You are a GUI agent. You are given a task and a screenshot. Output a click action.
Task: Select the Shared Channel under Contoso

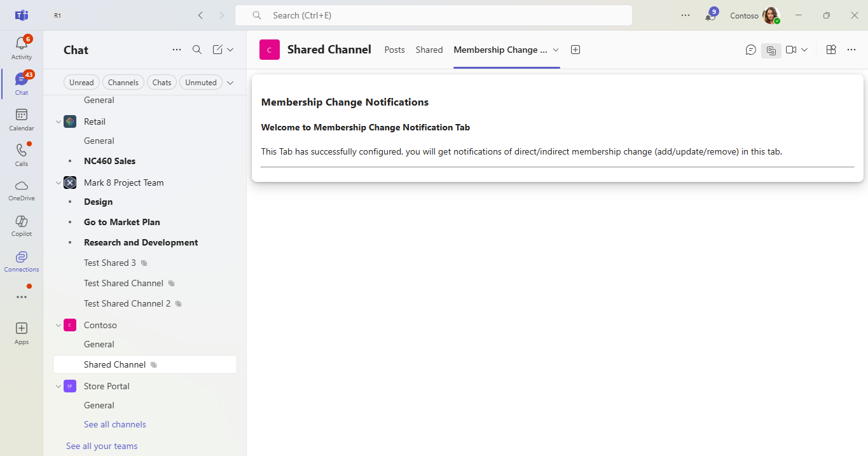[145, 364]
